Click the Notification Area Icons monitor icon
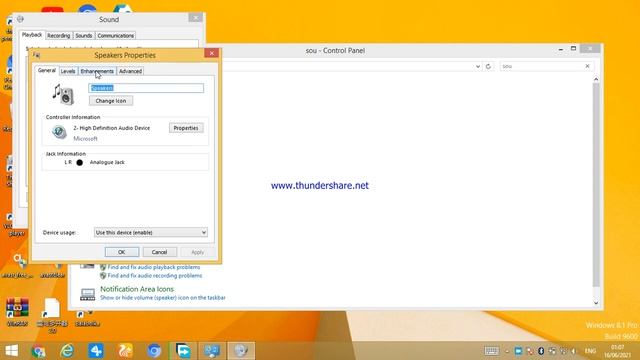The height and width of the screenshot is (360, 640). coord(87,294)
